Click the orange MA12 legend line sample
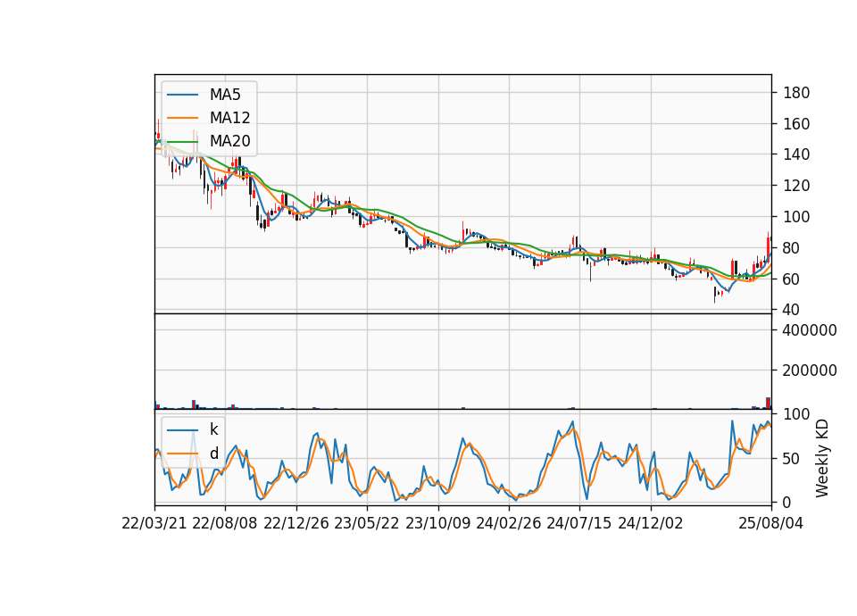857x616 pixels. tap(182, 118)
